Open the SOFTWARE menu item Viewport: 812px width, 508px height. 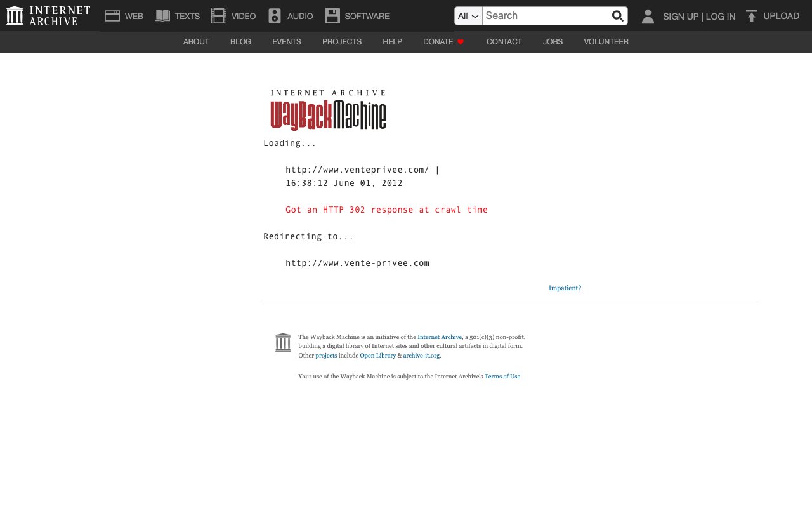pos(367,16)
